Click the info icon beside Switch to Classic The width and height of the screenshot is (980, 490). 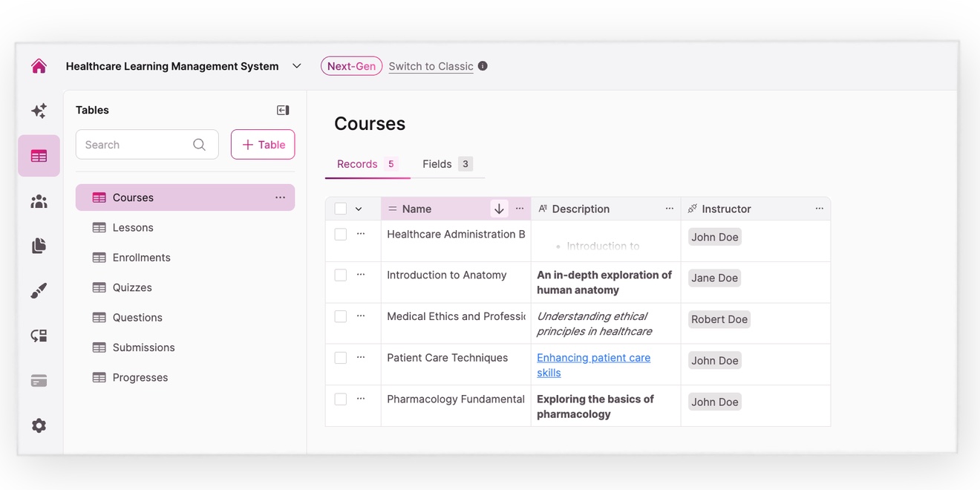483,66
